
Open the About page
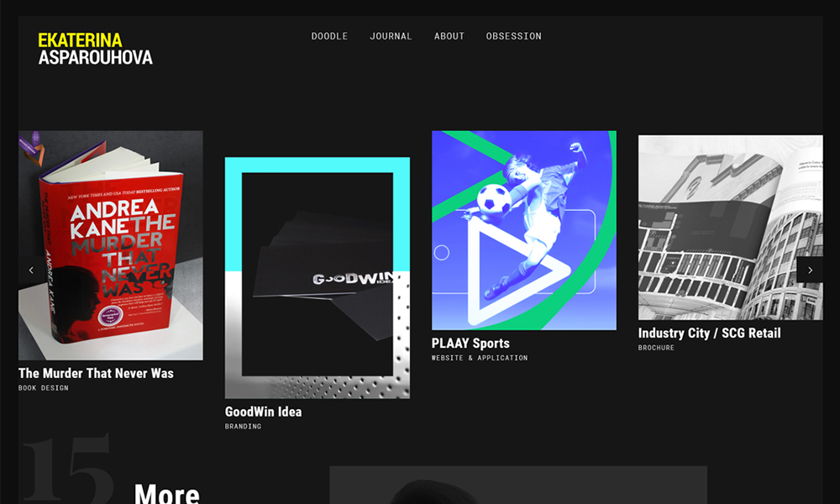pos(449,36)
